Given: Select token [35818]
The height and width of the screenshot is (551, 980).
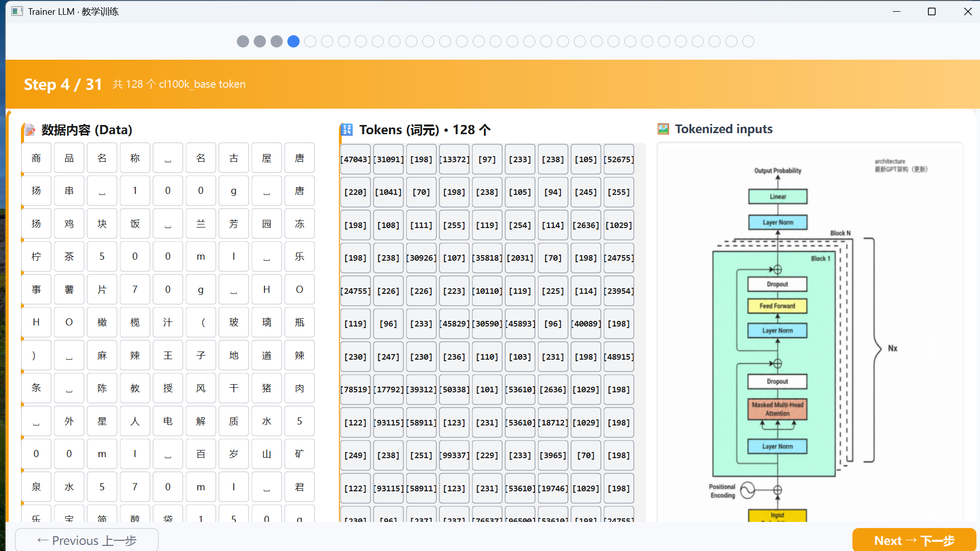Looking at the screenshot, I should pos(487,258).
